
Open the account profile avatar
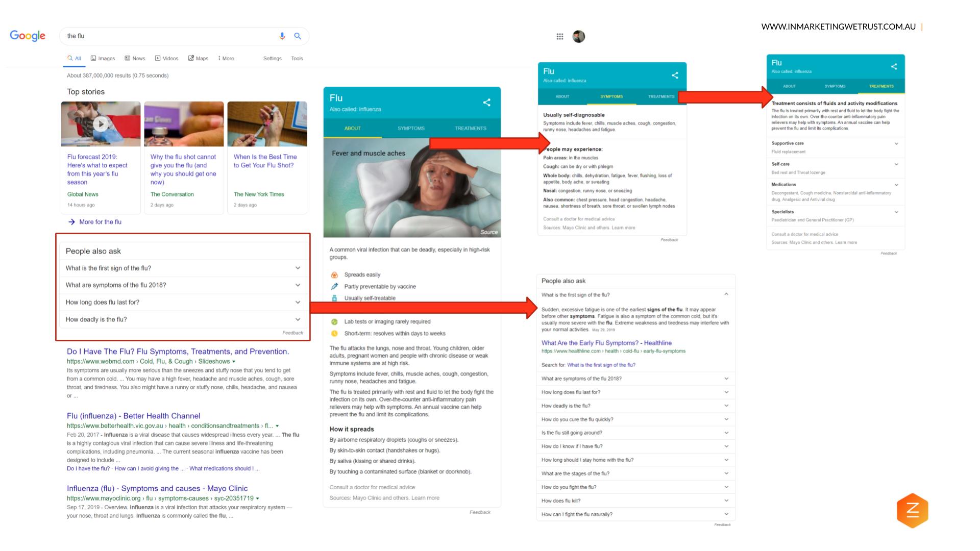[579, 36]
